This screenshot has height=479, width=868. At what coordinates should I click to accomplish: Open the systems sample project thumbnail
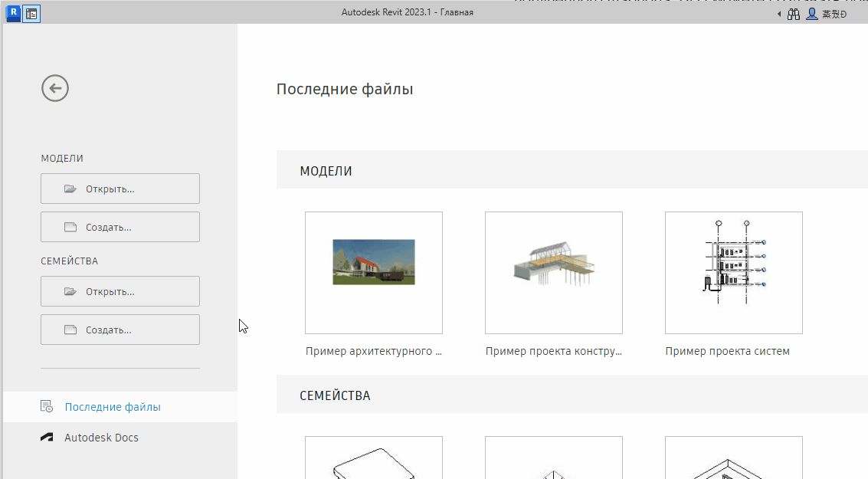click(x=733, y=273)
